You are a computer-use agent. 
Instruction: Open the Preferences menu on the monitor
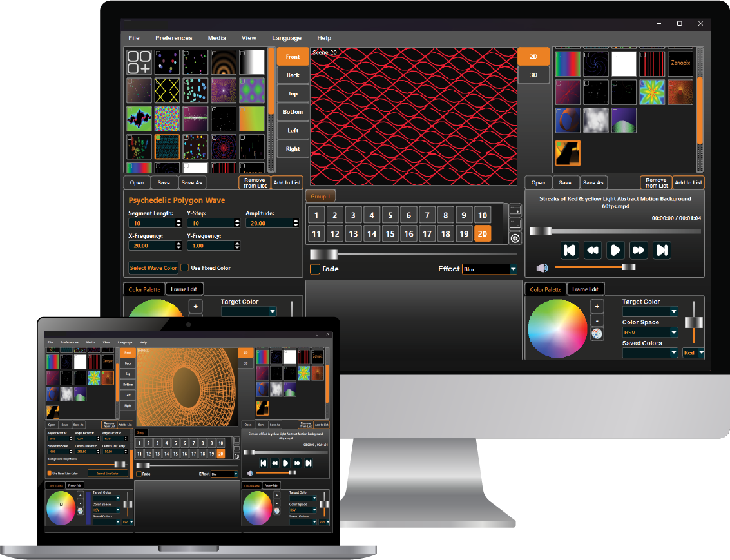click(x=174, y=38)
